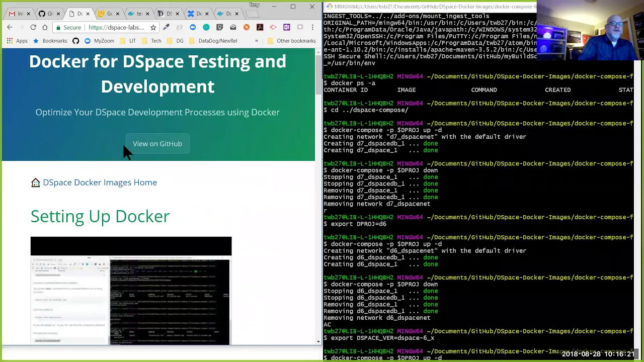The width and height of the screenshot is (644, 362).
Task: Expand the DataDog/NewRel bookmarks folder
Action: [x=212, y=41]
